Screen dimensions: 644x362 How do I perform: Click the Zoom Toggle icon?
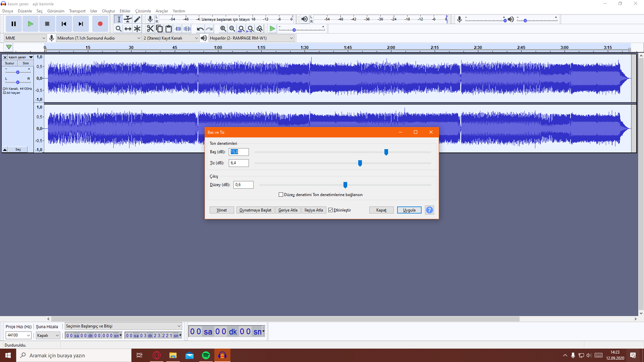[260, 29]
